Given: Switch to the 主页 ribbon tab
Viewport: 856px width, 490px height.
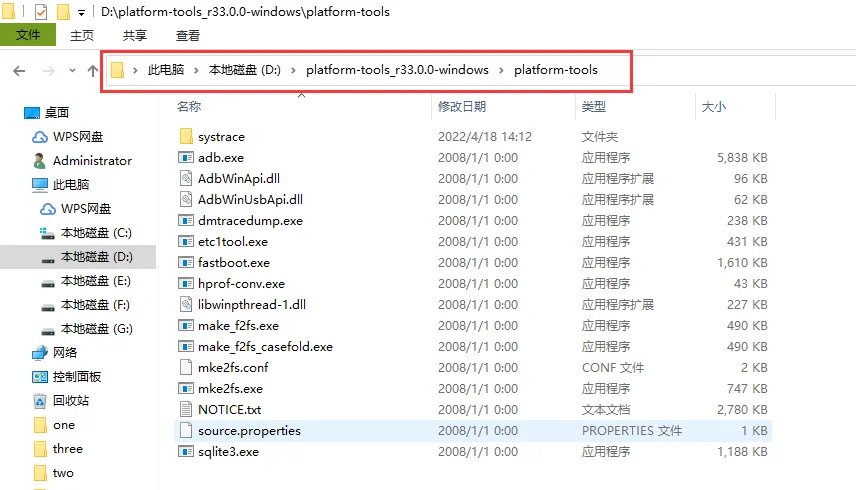Looking at the screenshot, I should (x=82, y=35).
